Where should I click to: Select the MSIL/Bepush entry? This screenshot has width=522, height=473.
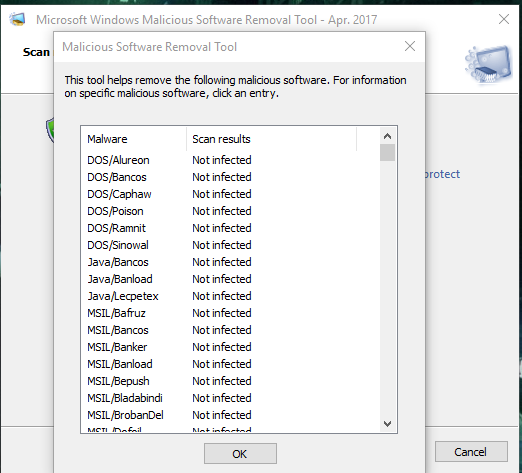(118, 381)
